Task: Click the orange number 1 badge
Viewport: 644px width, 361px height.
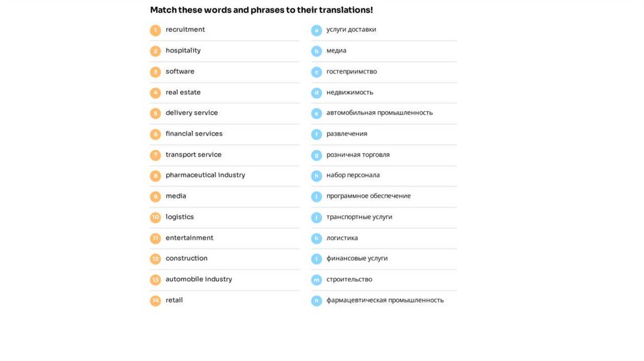Action: pyautogui.click(x=155, y=30)
